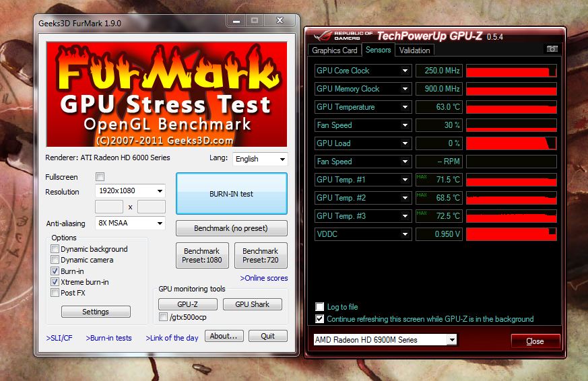Image resolution: width=588 pixels, height=381 pixels.
Task: Run Benchmark Preset:720
Action: coord(261,256)
